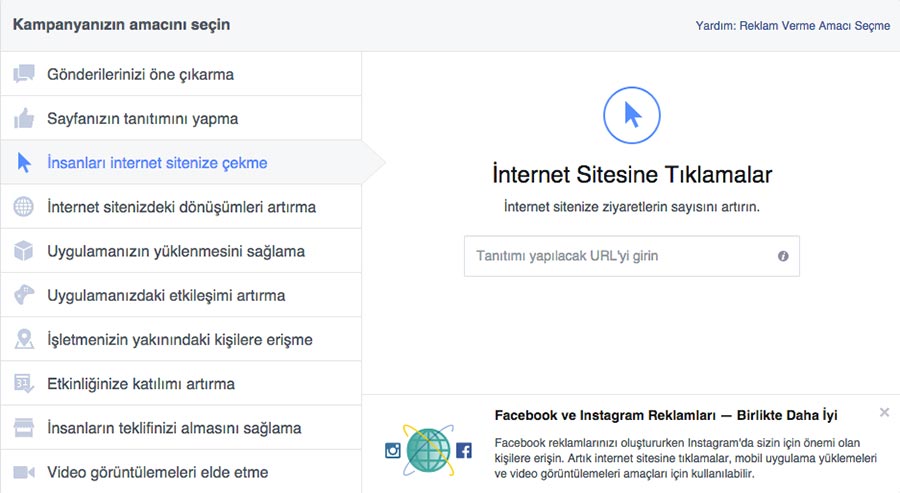The height and width of the screenshot is (493, 900).
Task: Click the location pin icon for İşletmenizin yakınındaki kişilere erişme
Action: pos(24,339)
